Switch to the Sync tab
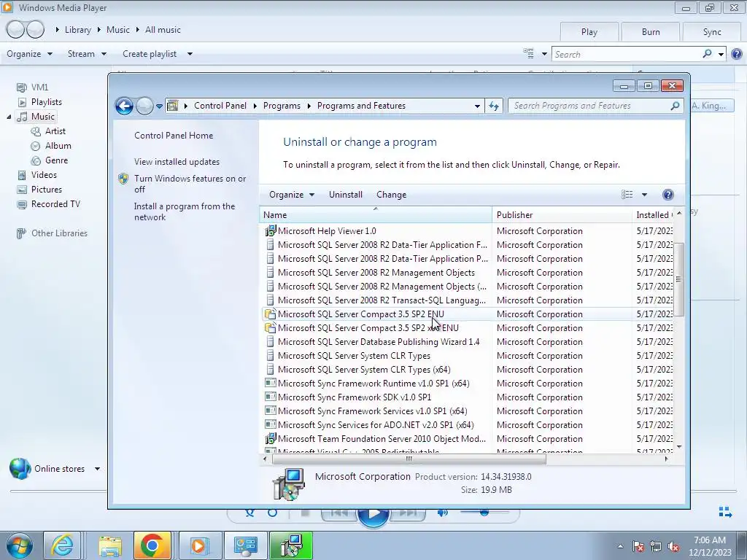The height and width of the screenshot is (560, 747). 712,32
